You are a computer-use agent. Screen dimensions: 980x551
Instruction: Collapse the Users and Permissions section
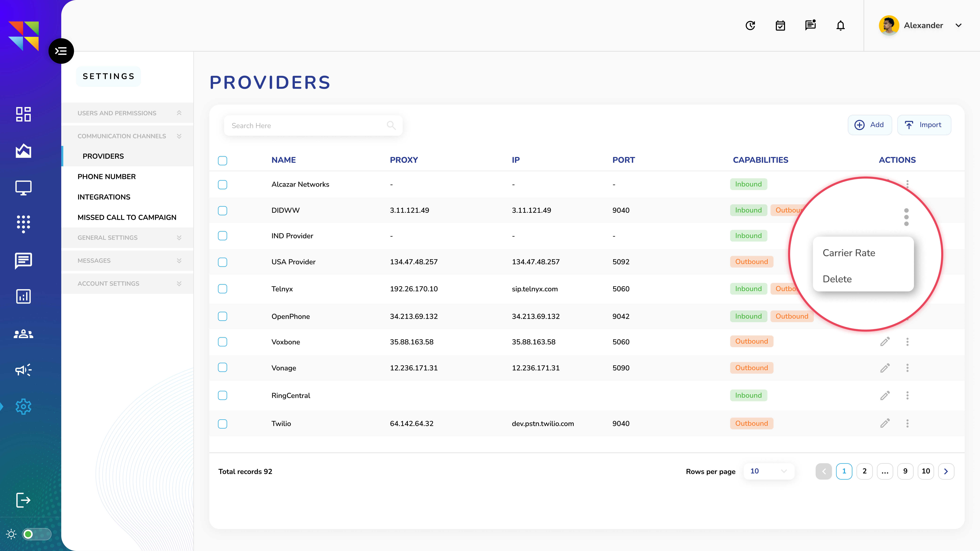pos(127,113)
